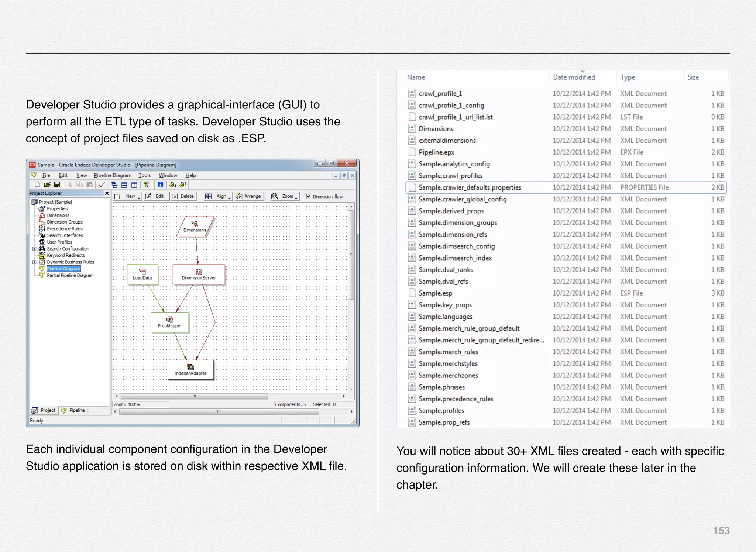Screen dimensions: 756x552
Task: Click the Paste clipboard icon
Action: coord(89,184)
